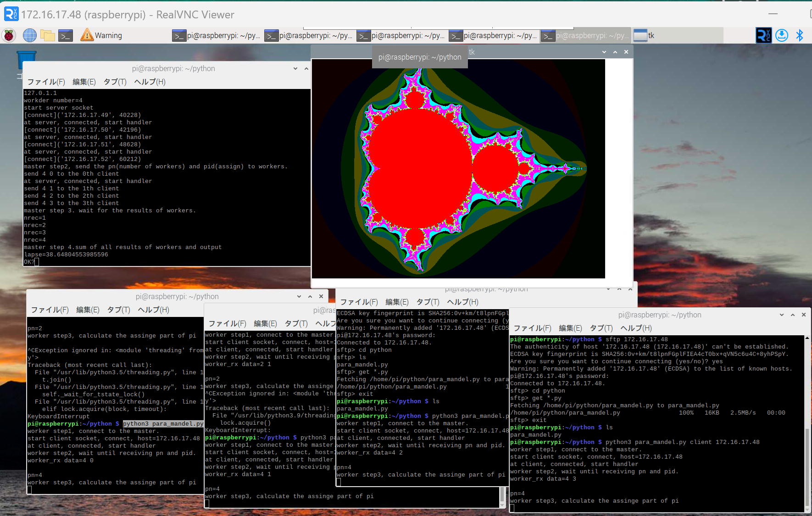
Task: Activate the dimmed pi@raspberrypi taskbar entry
Action: point(584,35)
